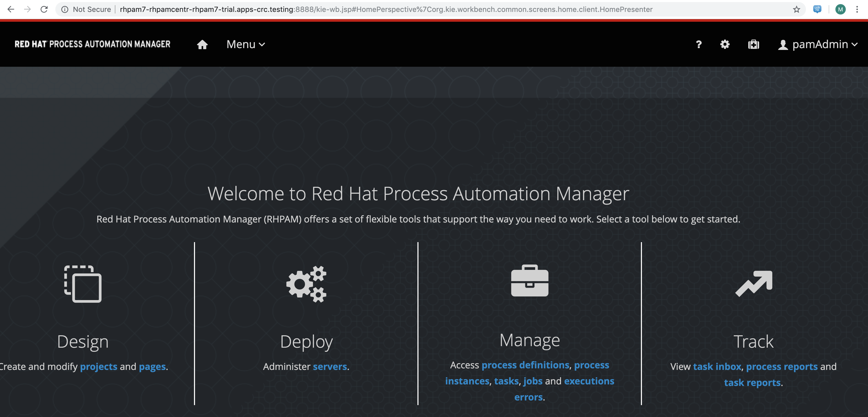The width and height of the screenshot is (868, 417).
Task: Click the browser forward arrow
Action: tap(28, 9)
